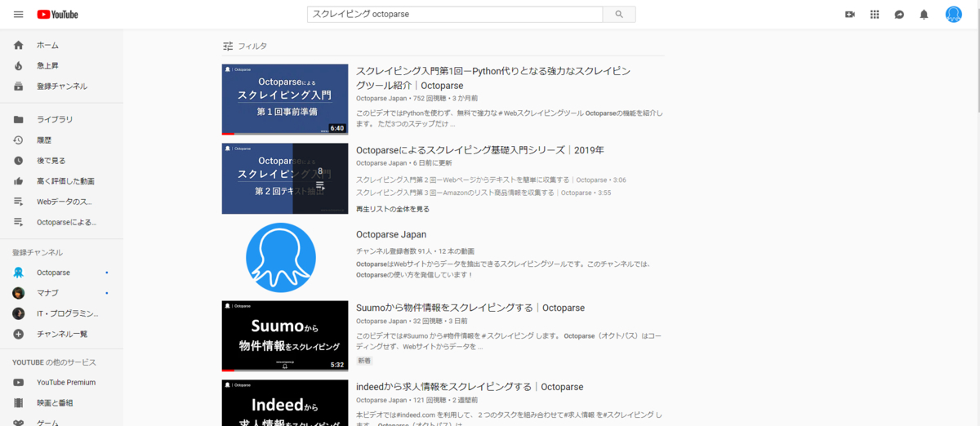The width and height of the screenshot is (980, 426).
Task: Open the 第2回 playlist thumbnail
Action: pyautogui.click(x=285, y=179)
